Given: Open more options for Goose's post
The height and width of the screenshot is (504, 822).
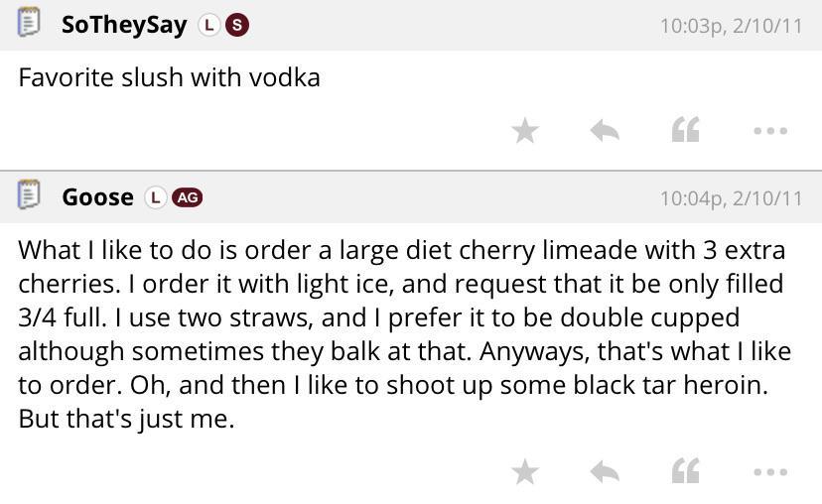Looking at the screenshot, I should (x=770, y=471).
